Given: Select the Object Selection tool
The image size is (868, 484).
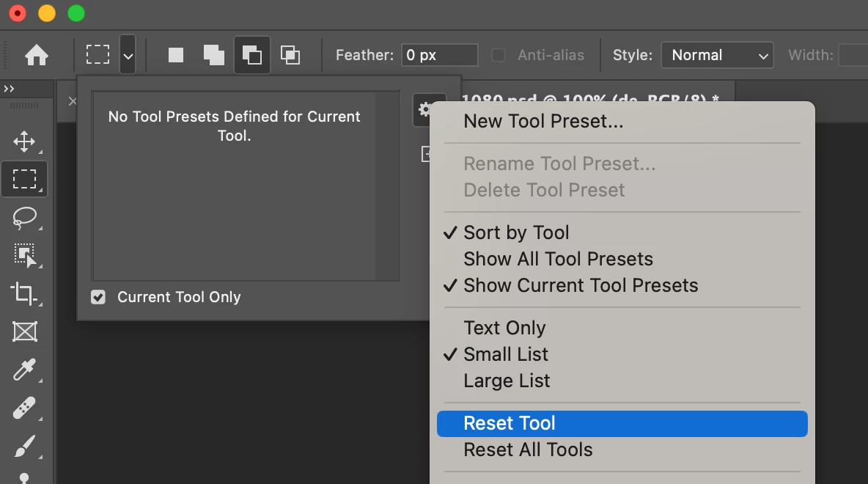Looking at the screenshot, I should [x=24, y=255].
